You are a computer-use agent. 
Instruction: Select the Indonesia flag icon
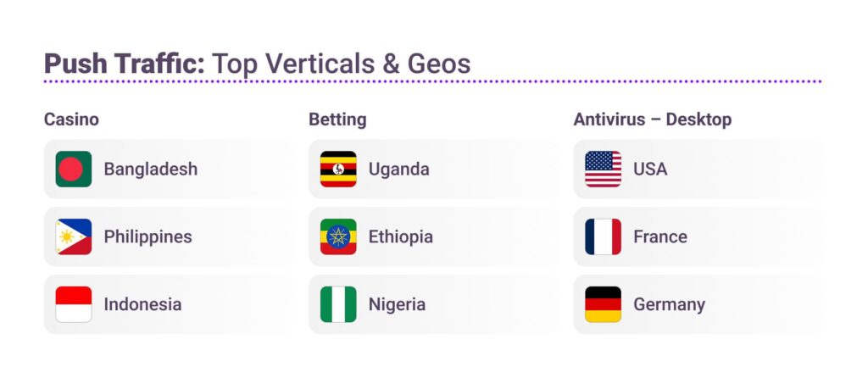pos(74,304)
